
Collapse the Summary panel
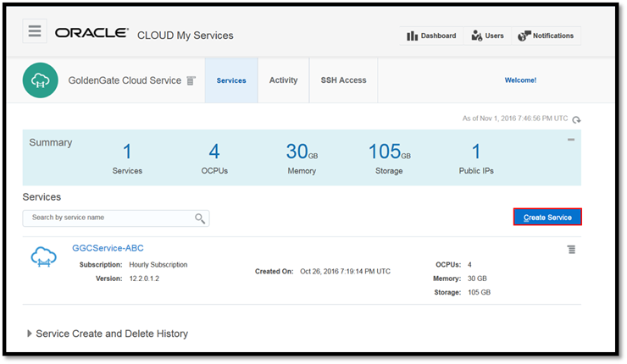(571, 140)
